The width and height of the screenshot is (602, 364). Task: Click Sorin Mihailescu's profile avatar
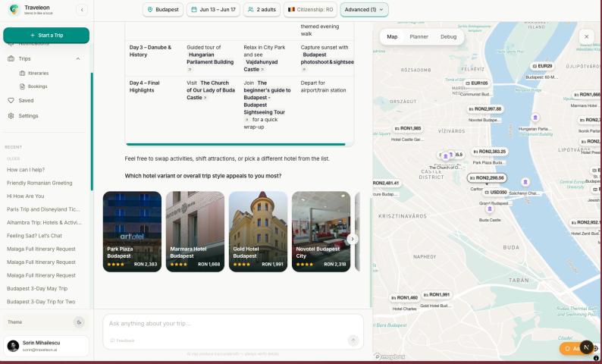[13, 346]
